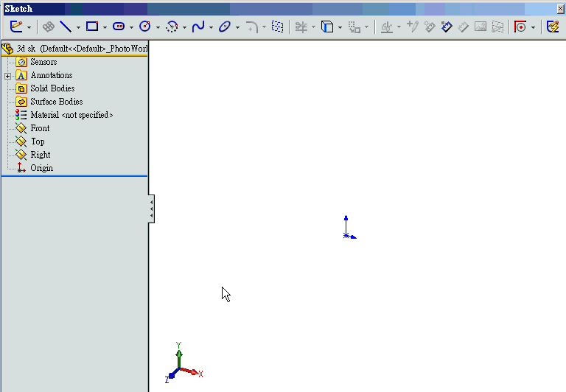566x392 pixels.
Task: Open the Rectangle tool dropdown arrow
Action: (x=105, y=27)
